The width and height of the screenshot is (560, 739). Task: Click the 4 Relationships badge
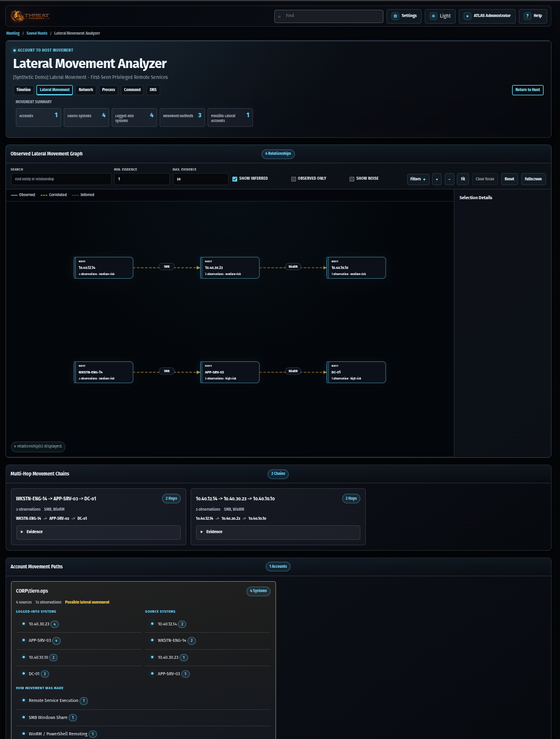click(x=278, y=154)
